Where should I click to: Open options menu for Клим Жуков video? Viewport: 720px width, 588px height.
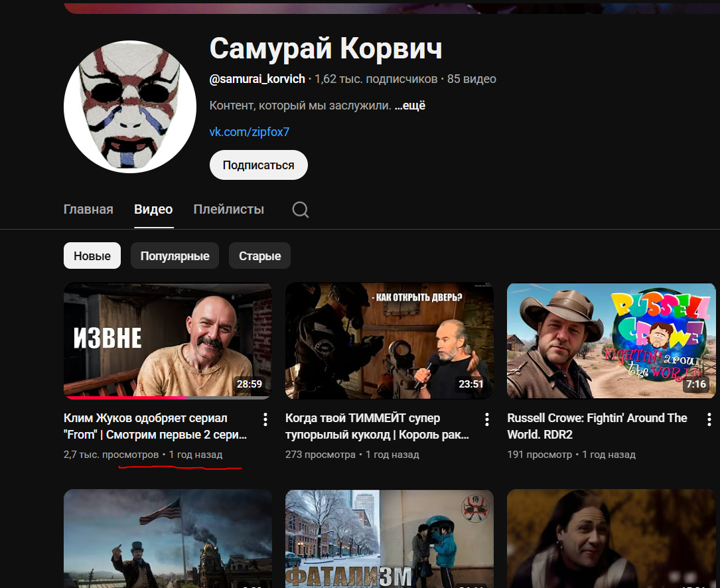[265, 419]
